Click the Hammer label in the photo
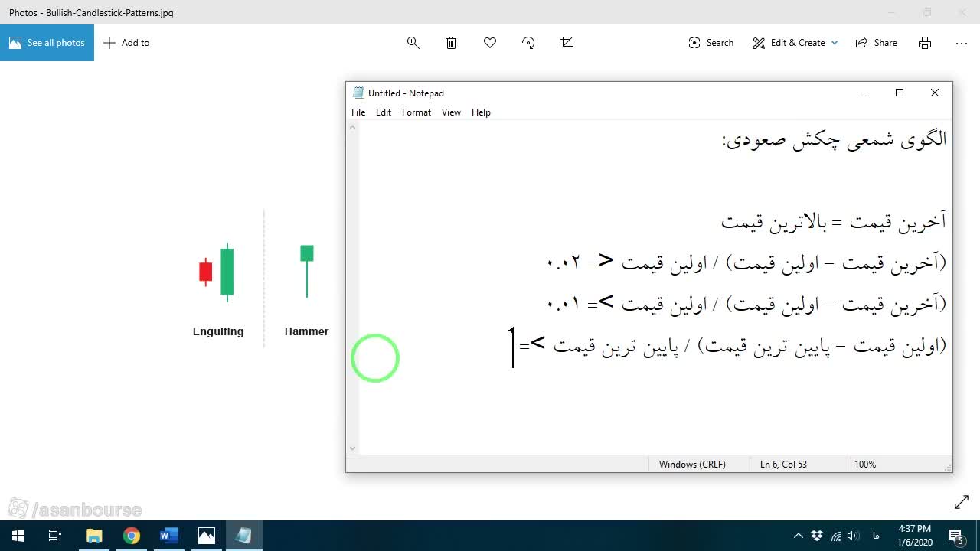Screen dimensions: 980x551 (x=306, y=331)
